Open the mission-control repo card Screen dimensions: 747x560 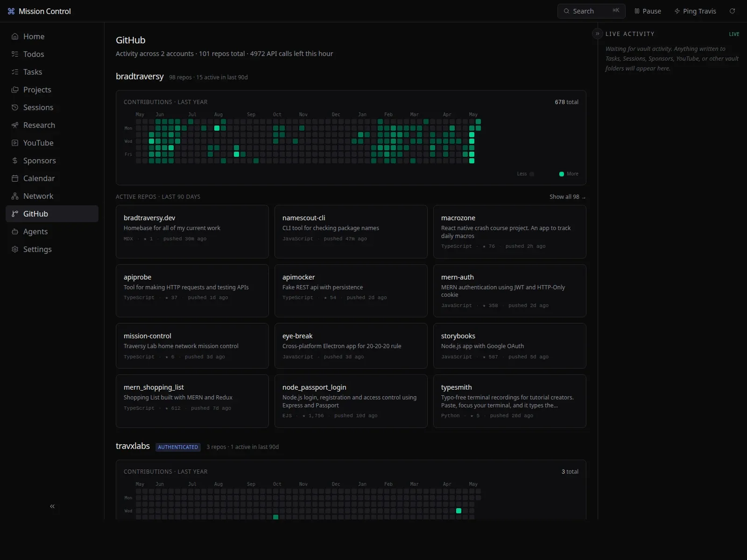[192, 346]
